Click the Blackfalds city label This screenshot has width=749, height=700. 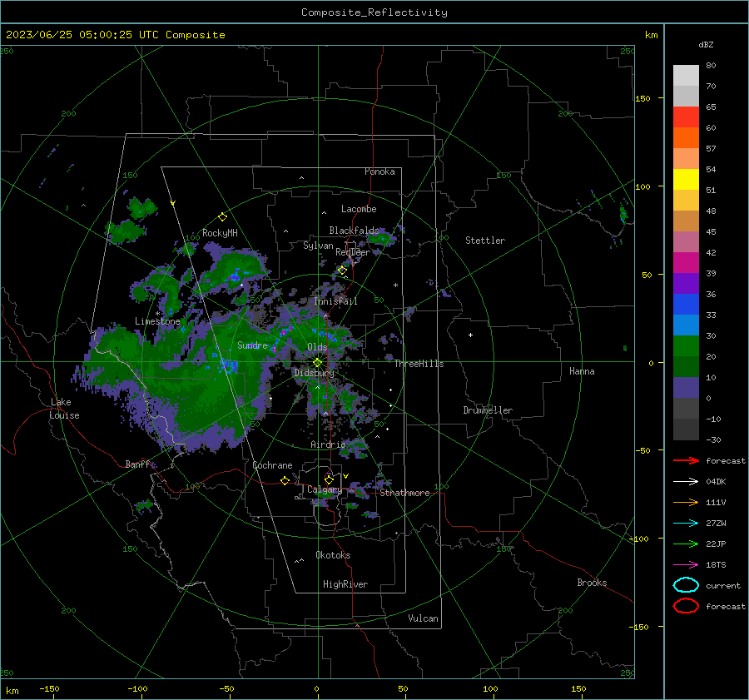[354, 231]
